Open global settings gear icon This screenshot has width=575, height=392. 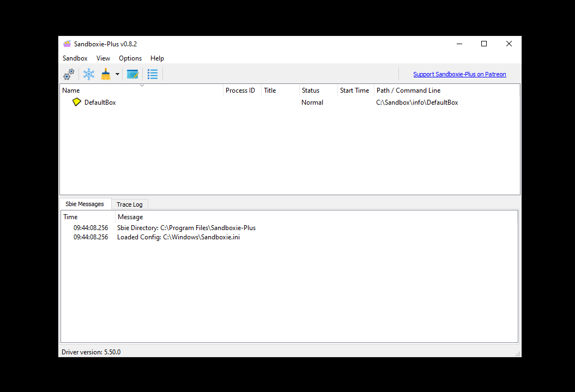[x=69, y=74]
